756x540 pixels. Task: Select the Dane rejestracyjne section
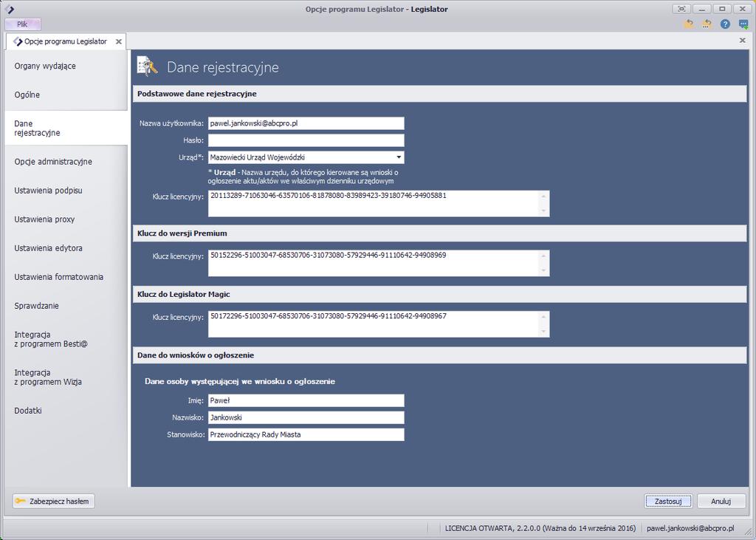[66, 128]
